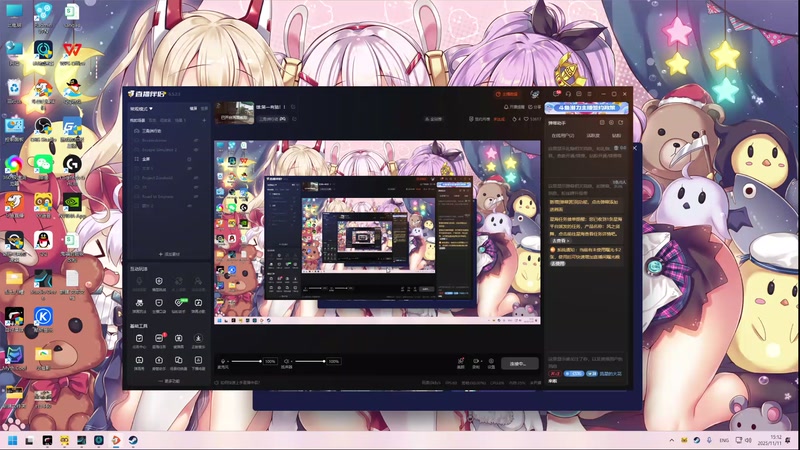Viewport: 800px width, 450px height.
Task: Click the gear icon in danmaku assistant header
Action: point(611,123)
